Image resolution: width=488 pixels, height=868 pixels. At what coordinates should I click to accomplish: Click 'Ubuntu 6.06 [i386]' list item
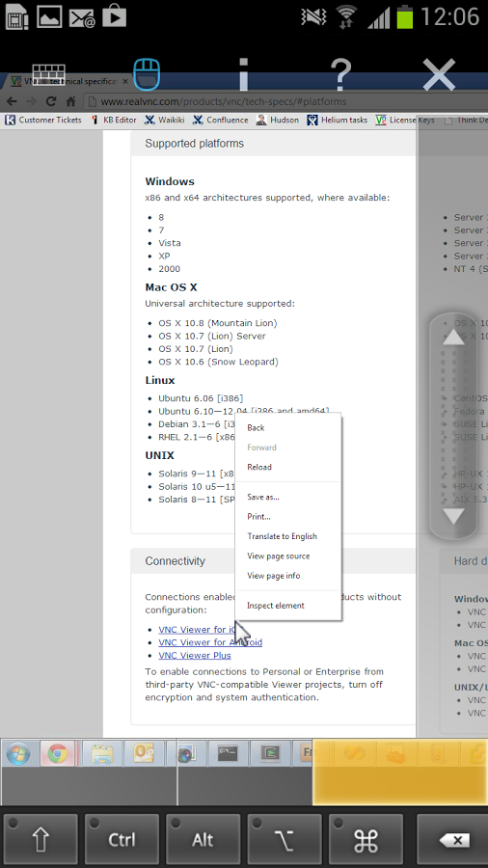click(x=201, y=398)
